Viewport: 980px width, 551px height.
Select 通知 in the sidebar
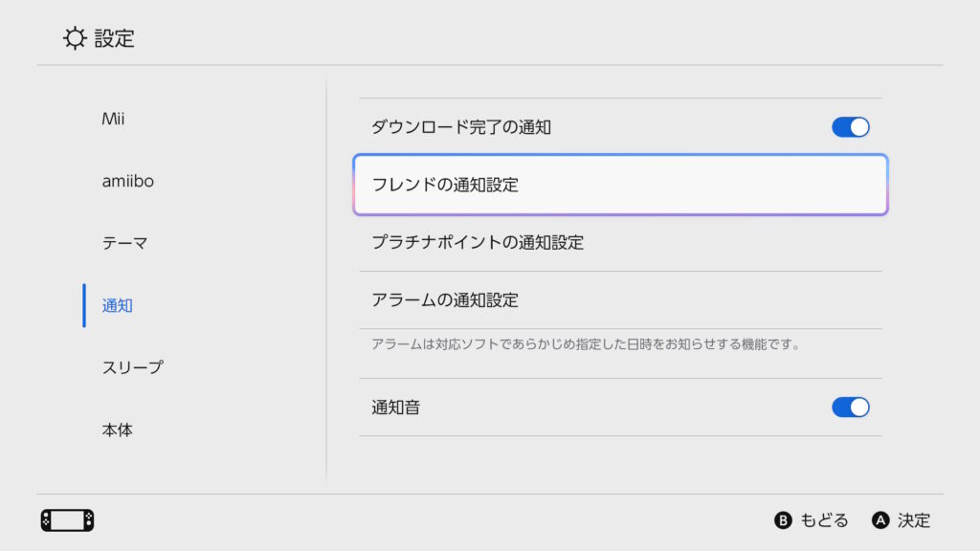click(118, 305)
